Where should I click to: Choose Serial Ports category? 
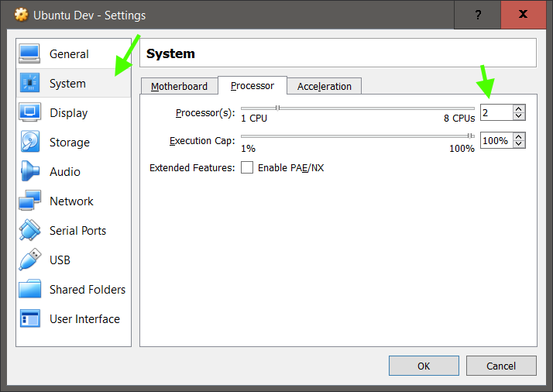tap(74, 230)
